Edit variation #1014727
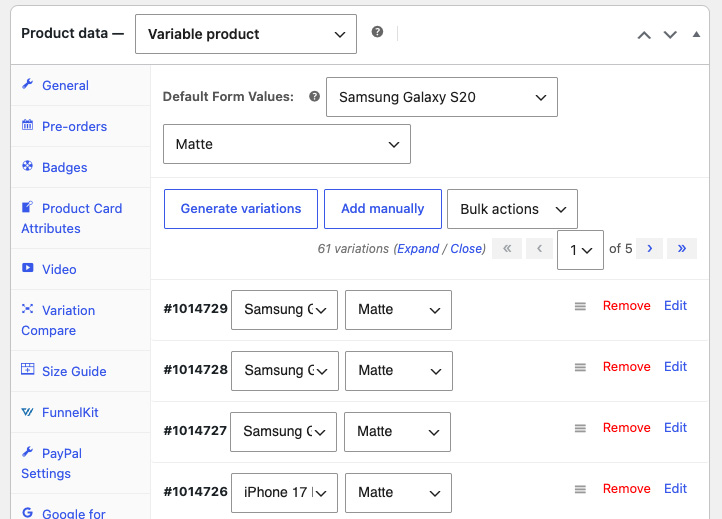The height and width of the screenshot is (519, 722). tap(675, 428)
